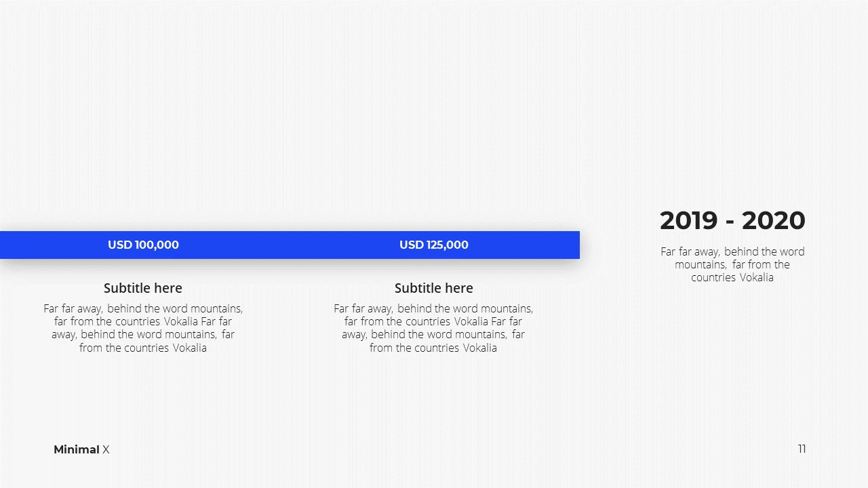Screen dimensions: 868x488
Task: Click the year 2019 in the heading
Action: 688,220
